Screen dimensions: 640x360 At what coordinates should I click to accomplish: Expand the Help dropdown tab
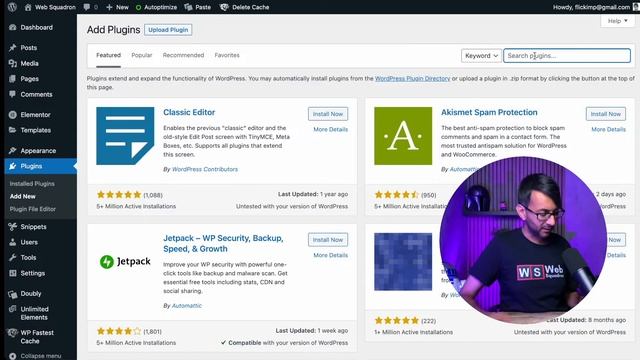coord(617,21)
